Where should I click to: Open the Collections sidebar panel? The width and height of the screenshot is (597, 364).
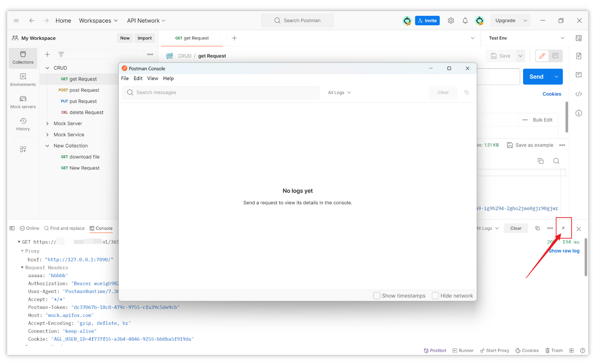(x=23, y=58)
